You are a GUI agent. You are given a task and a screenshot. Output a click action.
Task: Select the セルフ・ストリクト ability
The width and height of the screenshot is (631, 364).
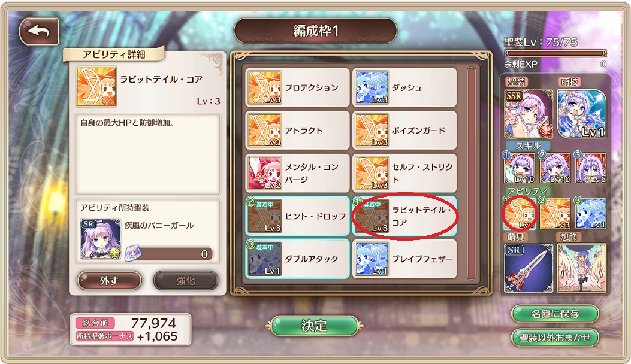(x=404, y=174)
